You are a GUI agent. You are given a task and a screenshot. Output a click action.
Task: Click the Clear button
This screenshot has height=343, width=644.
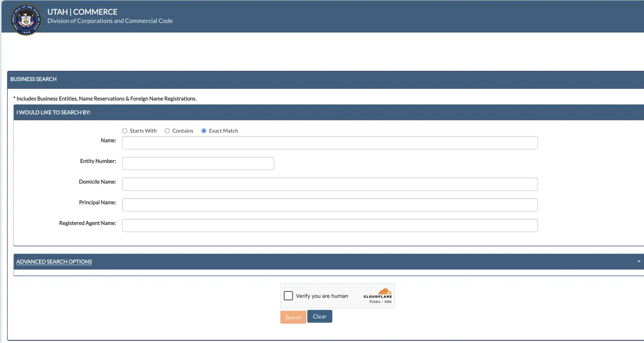pos(320,316)
